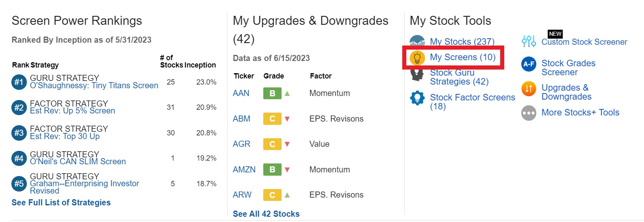Click the A-F Stock Grades icon

click(529, 64)
